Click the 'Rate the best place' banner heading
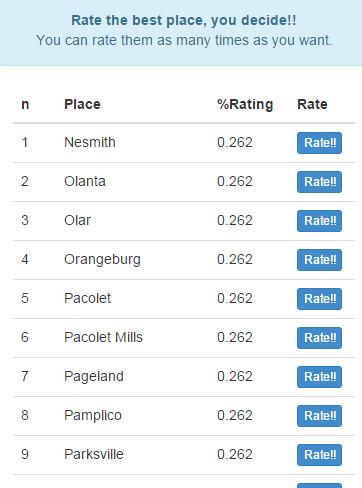The width and height of the screenshot is (362, 488). point(184,20)
